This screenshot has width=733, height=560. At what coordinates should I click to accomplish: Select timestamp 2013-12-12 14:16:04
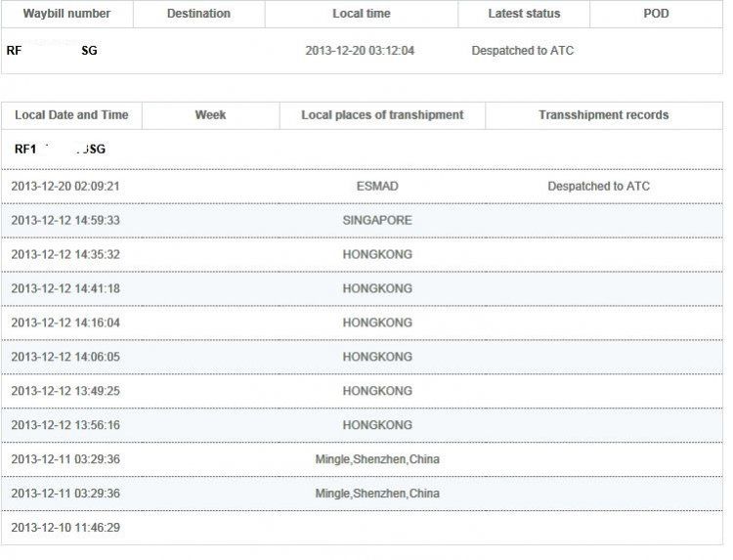pyautogui.click(x=65, y=323)
